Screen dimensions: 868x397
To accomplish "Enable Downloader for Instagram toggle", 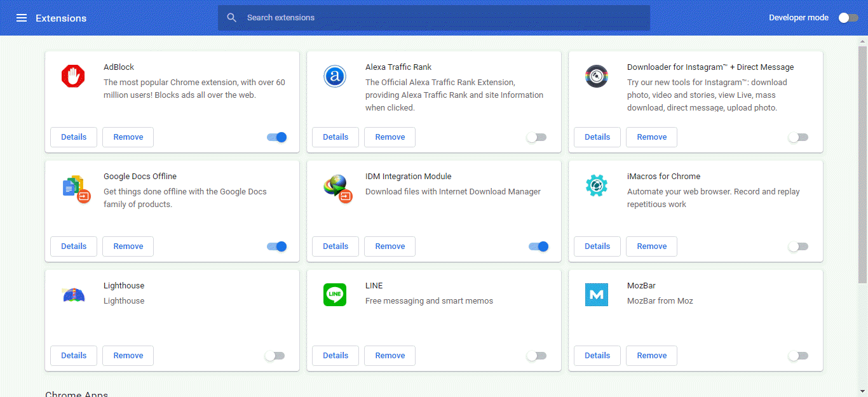I will (x=798, y=137).
